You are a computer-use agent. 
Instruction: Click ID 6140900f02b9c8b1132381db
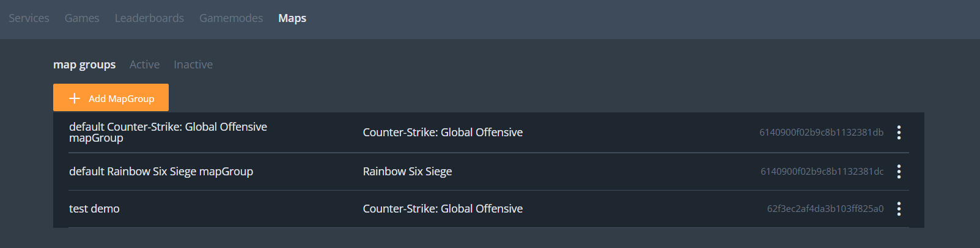click(821, 133)
